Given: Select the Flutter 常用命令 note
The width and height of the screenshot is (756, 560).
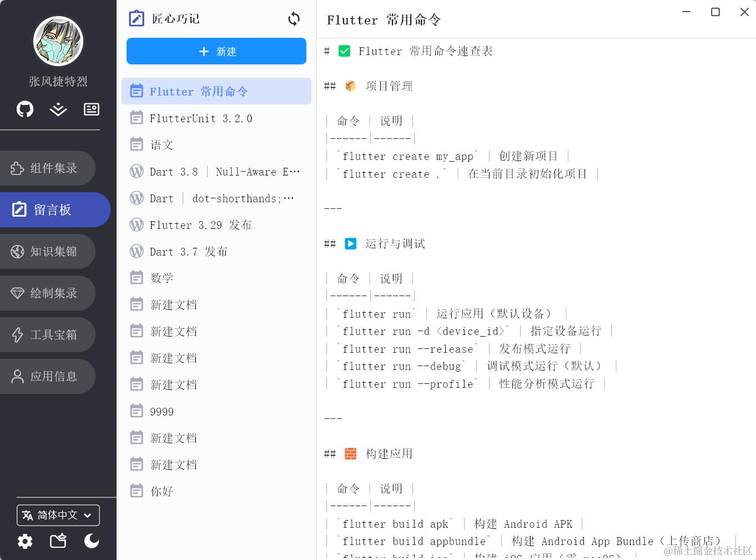Looking at the screenshot, I should (216, 91).
